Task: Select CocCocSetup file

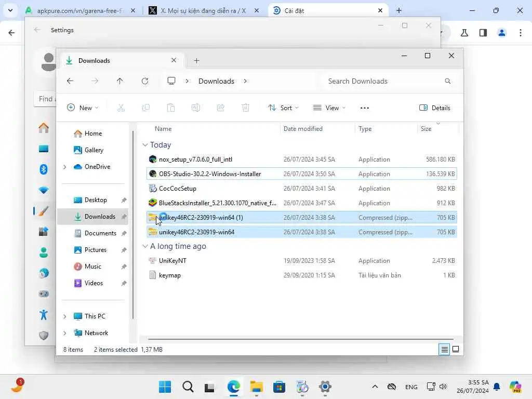Action: (x=302, y=188)
